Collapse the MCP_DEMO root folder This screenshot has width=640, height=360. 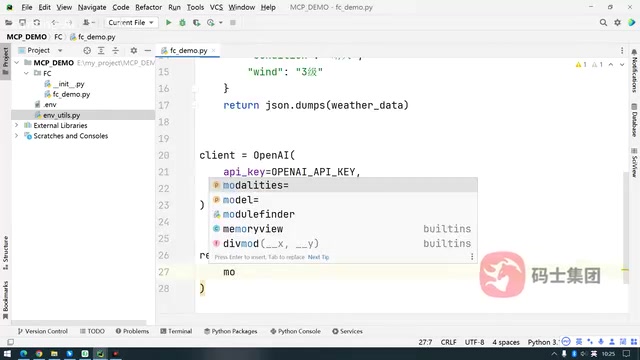pyautogui.click(x=17, y=62)
